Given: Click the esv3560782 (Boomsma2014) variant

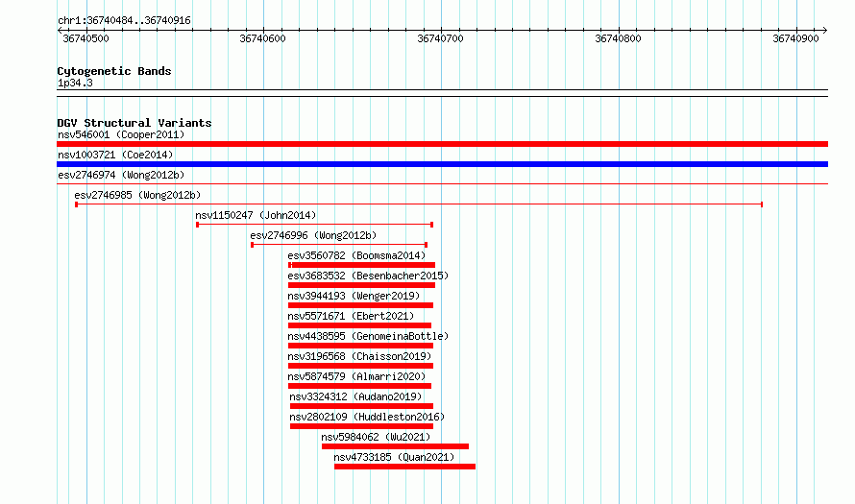Looking at the screenshot, I should [356, 255].
